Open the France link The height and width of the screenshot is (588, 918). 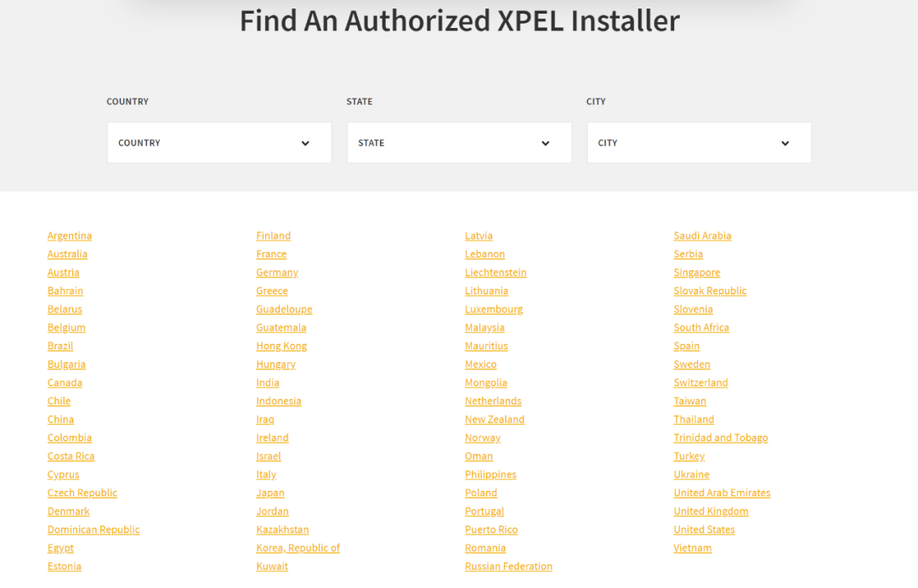(271, 254)
